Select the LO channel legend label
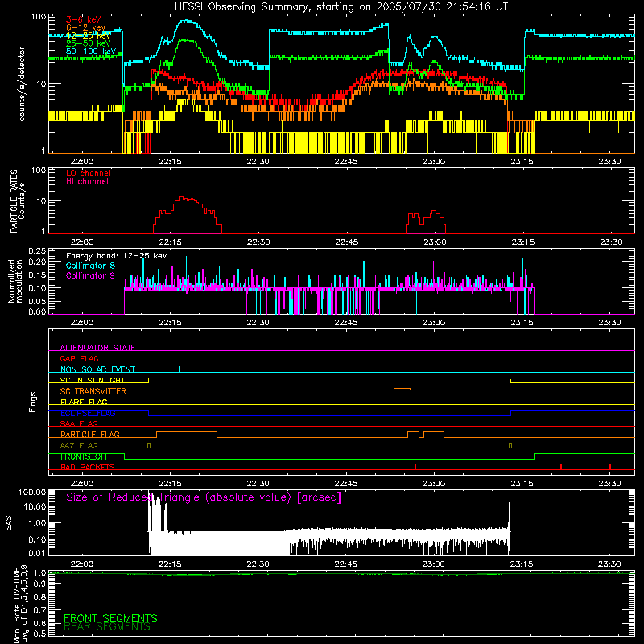644x644 pixels. point(89,173)
